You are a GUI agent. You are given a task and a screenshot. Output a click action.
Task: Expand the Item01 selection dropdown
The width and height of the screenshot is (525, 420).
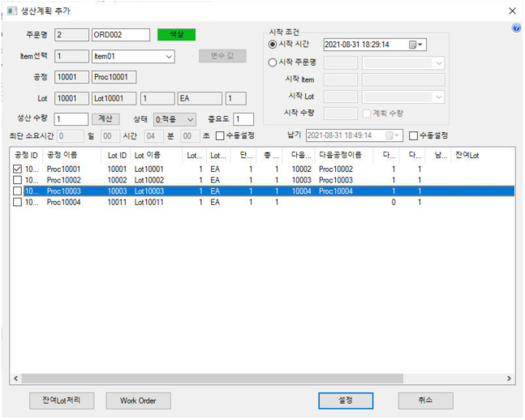(x=169, y=57)
